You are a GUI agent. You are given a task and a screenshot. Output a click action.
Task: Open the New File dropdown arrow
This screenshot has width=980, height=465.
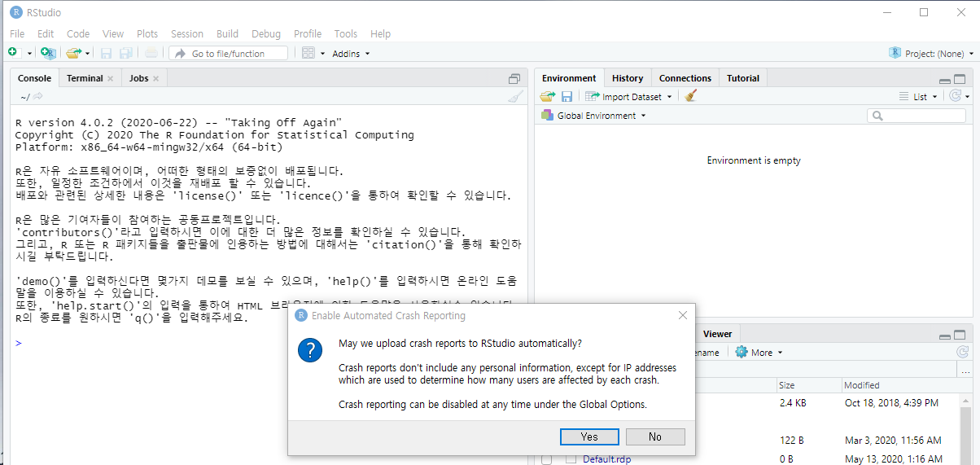coord(30,54)
